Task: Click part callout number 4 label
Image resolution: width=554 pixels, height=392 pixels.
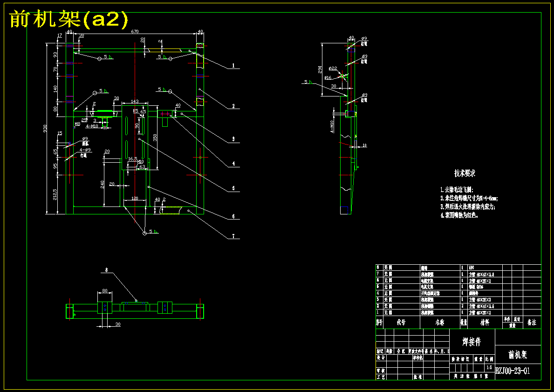Action: 233,164
